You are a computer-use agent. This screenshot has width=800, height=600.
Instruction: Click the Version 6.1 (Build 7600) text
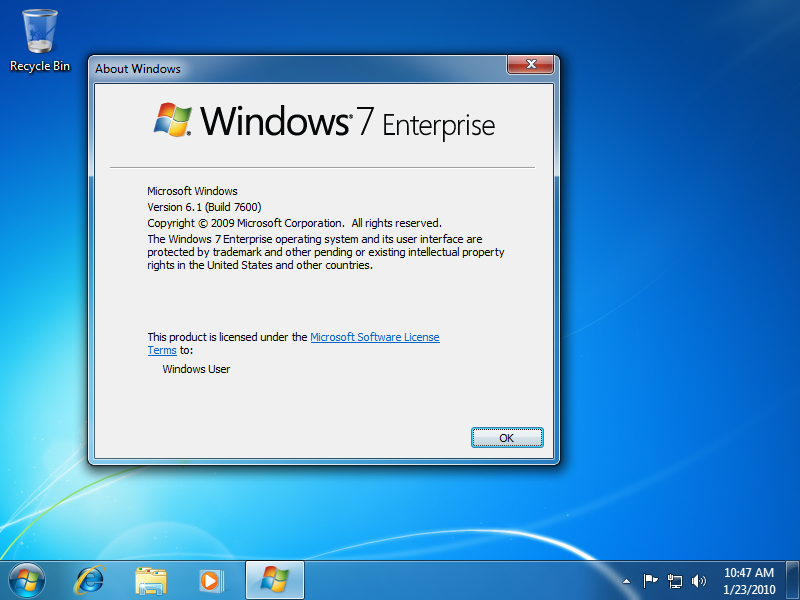point(204,207)
